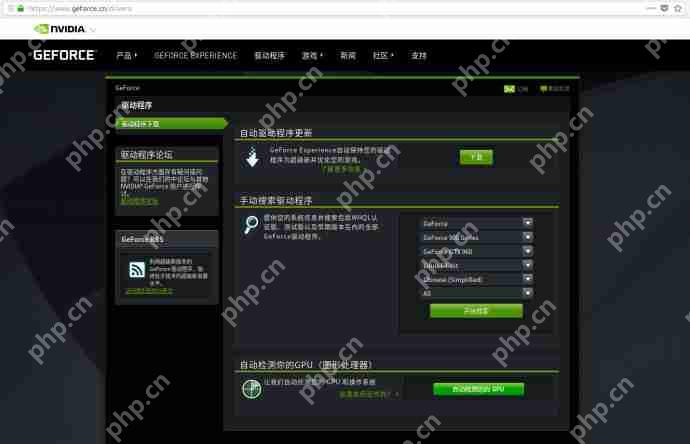690x444 pixels.
Task: Click the radar GPU detection icon
Action: coord(252,389)
